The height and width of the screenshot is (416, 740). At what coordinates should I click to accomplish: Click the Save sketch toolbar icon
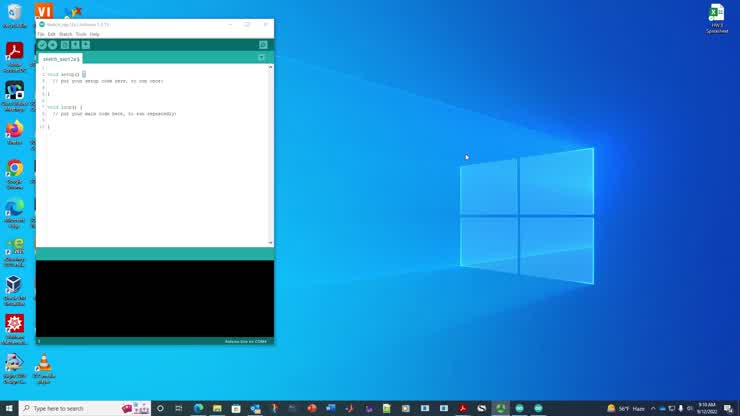point(86,45)
